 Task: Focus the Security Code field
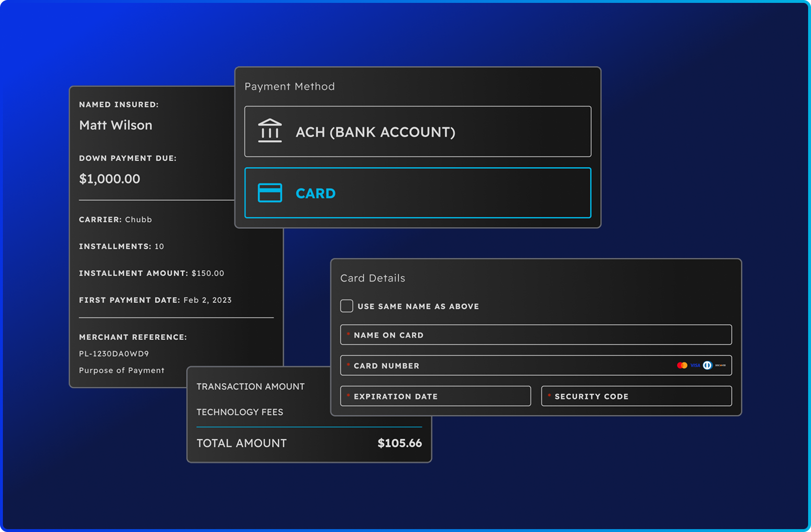(637, 396)
